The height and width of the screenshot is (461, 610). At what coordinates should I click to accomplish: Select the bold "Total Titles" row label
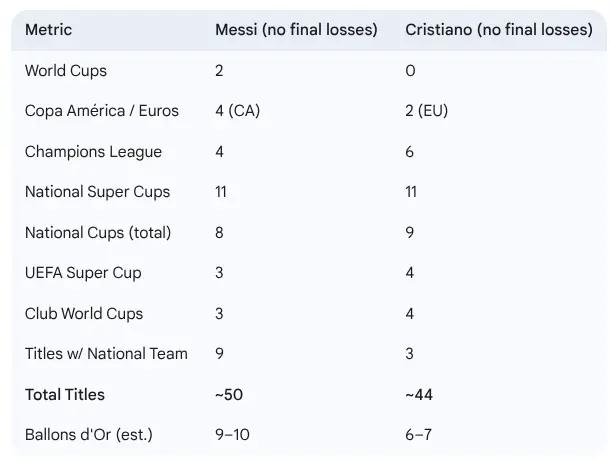coord(65,395)
